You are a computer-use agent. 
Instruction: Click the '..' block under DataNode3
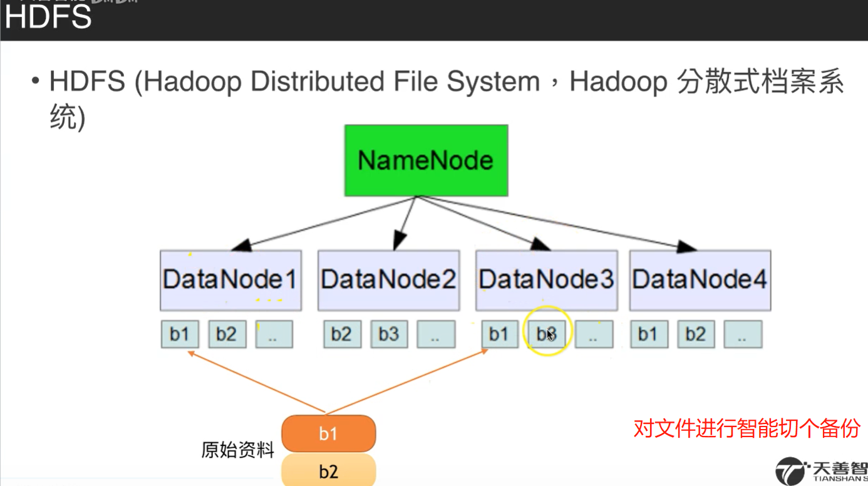tap(594, 334)
